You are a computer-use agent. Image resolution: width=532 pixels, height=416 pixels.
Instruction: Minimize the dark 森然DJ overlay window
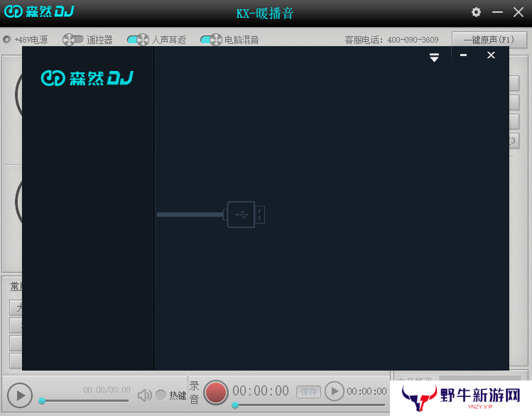click(463, 55)
